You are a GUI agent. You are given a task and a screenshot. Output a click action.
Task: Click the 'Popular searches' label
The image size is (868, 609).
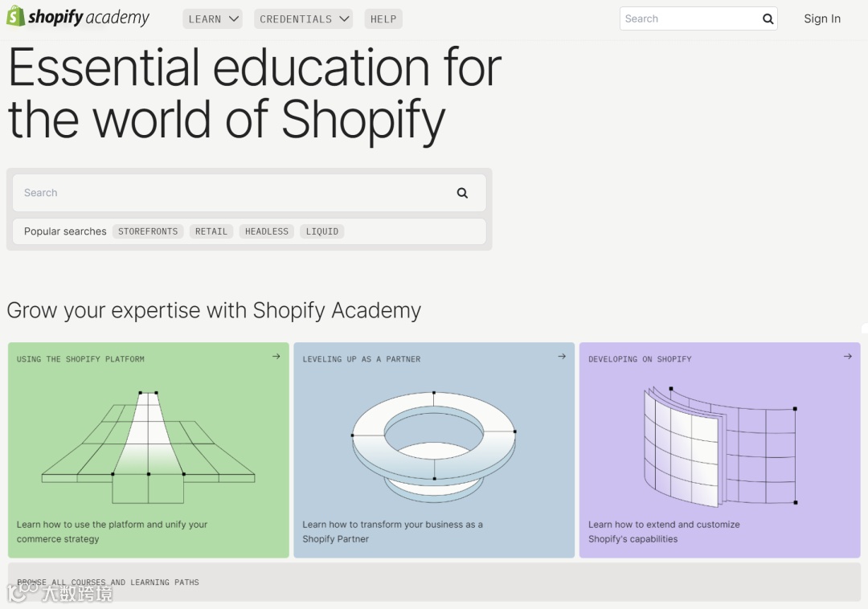coord(65,231)
